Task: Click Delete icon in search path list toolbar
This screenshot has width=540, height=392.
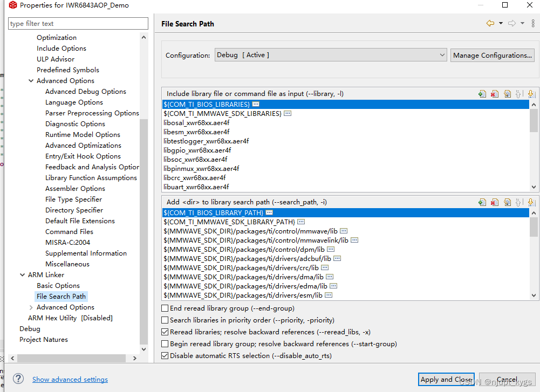Action: [x=495, y=202]
